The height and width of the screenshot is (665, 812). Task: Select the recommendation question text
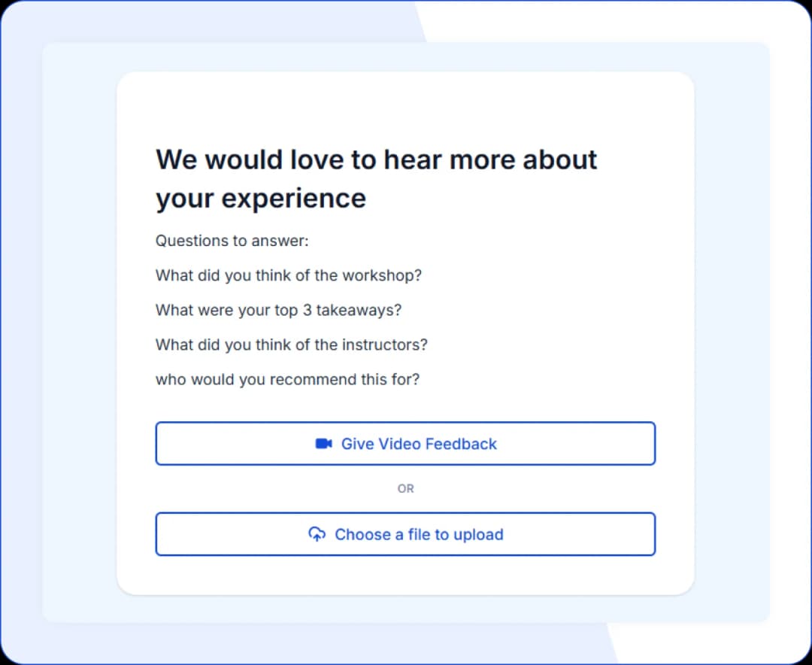click(x=286, y=379)
